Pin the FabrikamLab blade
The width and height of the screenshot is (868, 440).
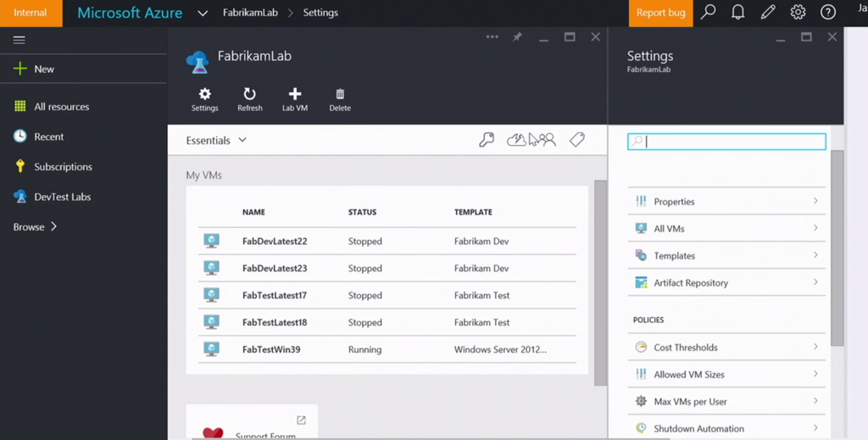517,37
